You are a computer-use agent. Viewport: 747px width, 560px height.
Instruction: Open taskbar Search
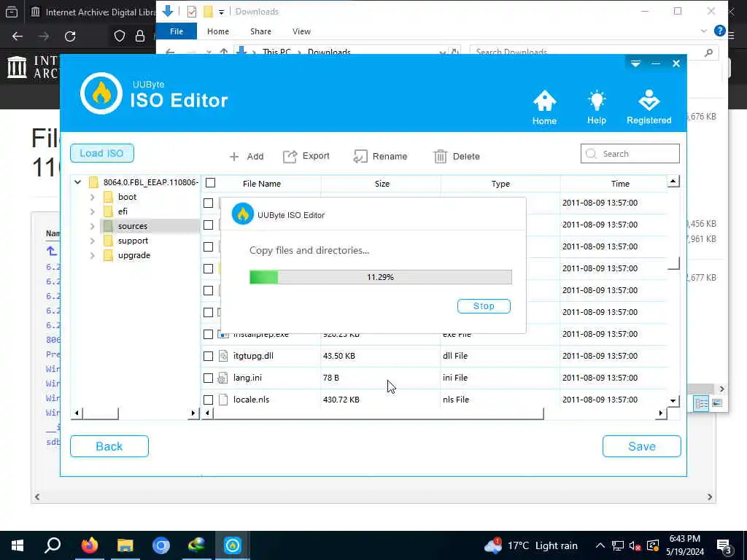coord(53,545)
